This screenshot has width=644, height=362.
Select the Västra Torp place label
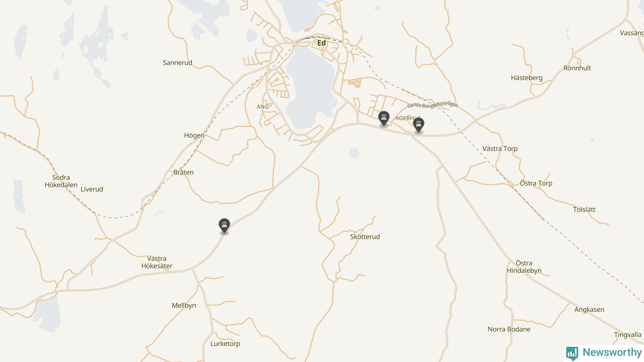click(500, 149)
